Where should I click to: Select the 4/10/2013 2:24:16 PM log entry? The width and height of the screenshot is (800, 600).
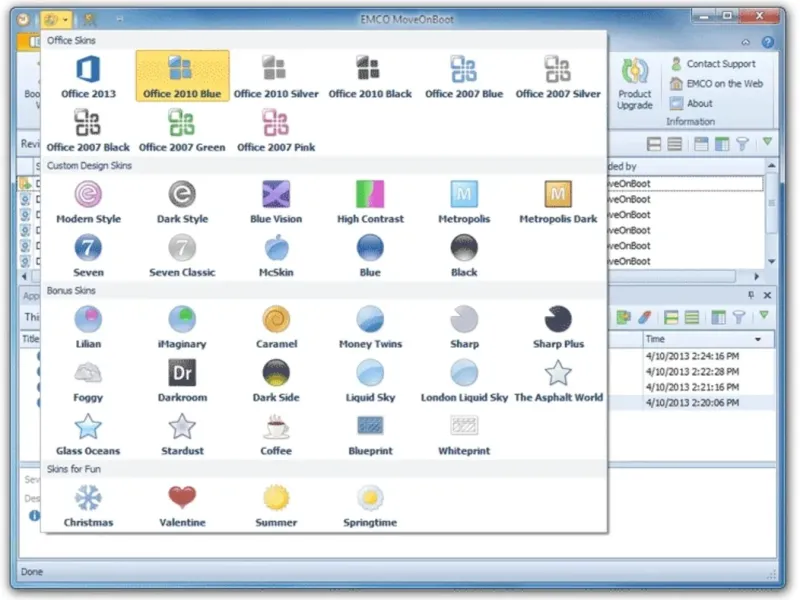pyautogui.click(x=692, y=356)
